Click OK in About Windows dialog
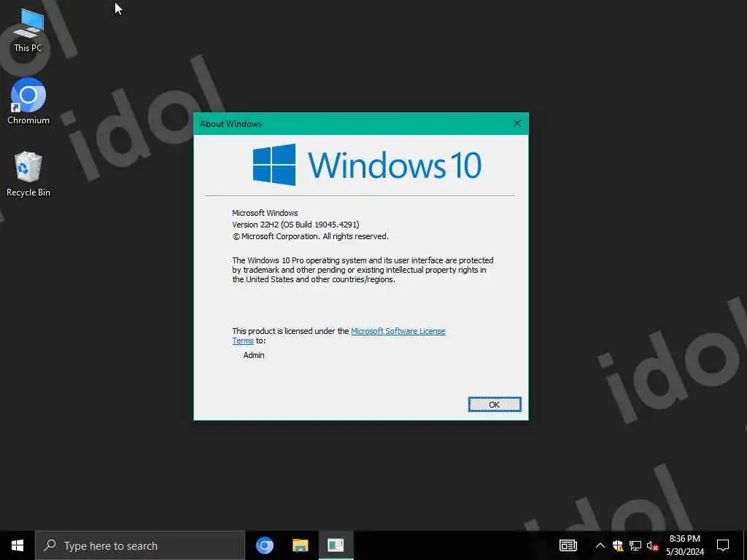 tap(495, 404)
